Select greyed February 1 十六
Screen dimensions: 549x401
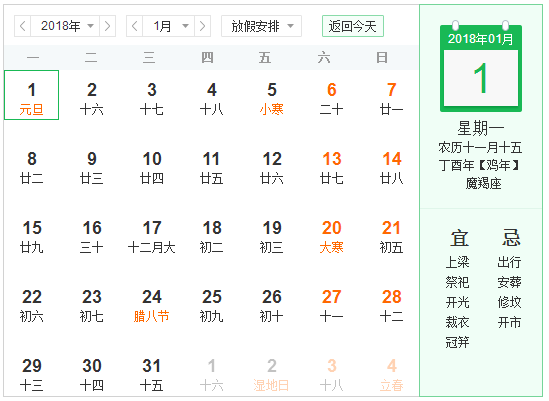[212, 374]
